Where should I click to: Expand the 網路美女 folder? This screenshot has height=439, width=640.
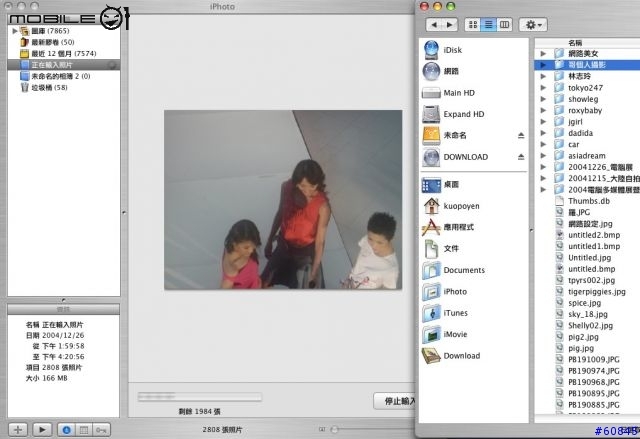pyautogui.click(x=543, y=53)
